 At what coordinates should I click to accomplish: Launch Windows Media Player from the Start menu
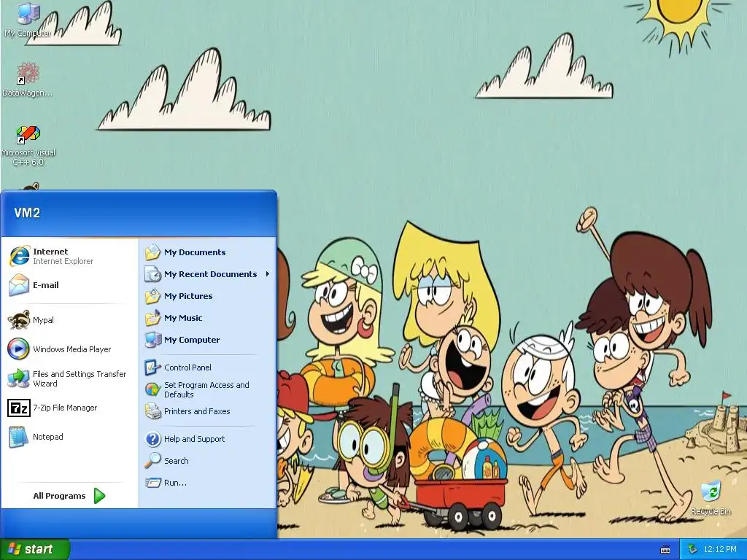tap(69, 349)
